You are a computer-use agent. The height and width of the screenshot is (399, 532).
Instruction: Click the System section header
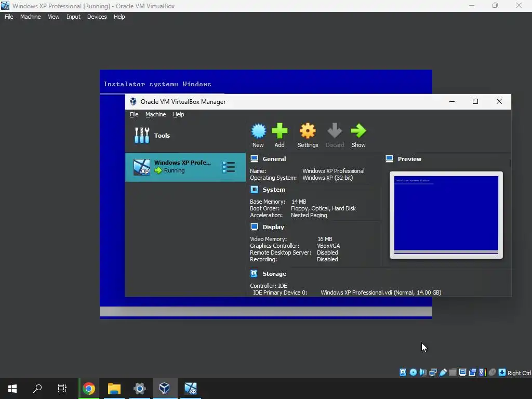[274, 190]
